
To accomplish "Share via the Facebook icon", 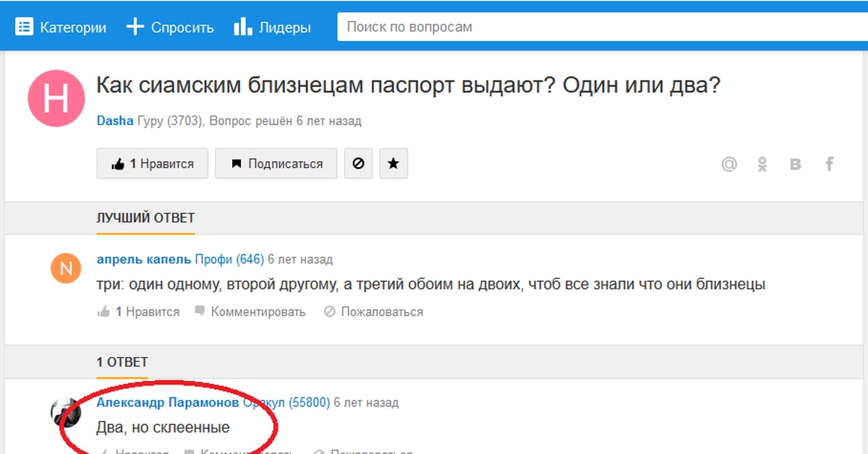I will point(830,164).
